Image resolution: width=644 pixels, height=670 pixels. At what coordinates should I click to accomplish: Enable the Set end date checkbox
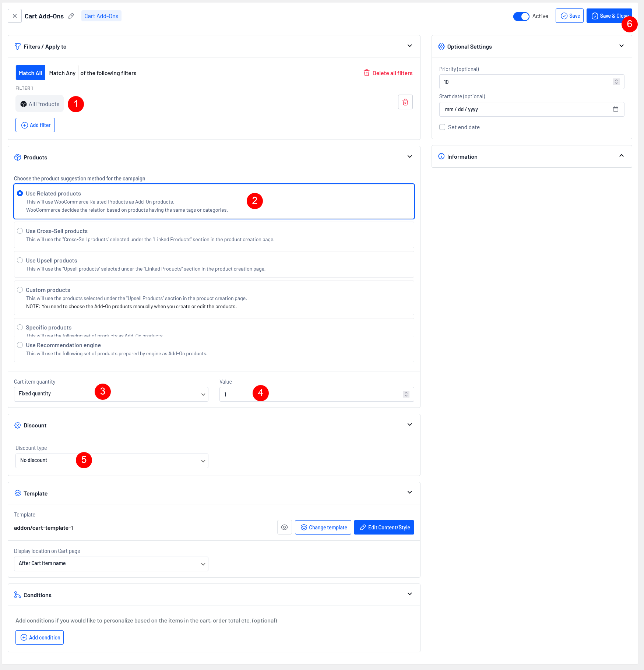(442, 127)
